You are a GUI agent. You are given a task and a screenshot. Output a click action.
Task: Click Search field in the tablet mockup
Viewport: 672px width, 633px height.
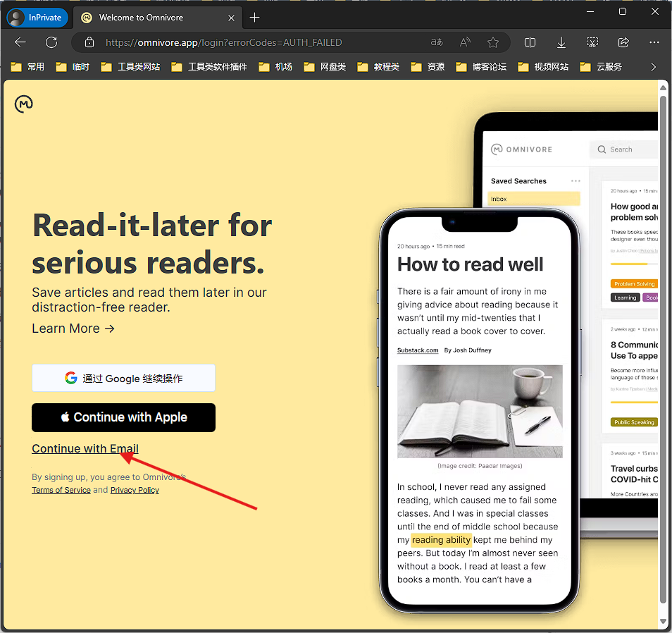623,149
